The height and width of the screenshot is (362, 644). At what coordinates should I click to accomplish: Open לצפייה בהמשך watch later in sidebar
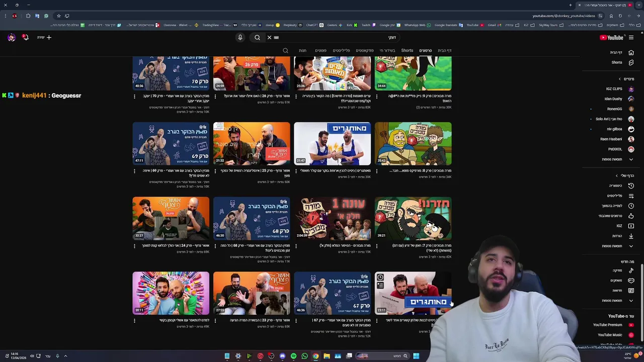[617, 206]
